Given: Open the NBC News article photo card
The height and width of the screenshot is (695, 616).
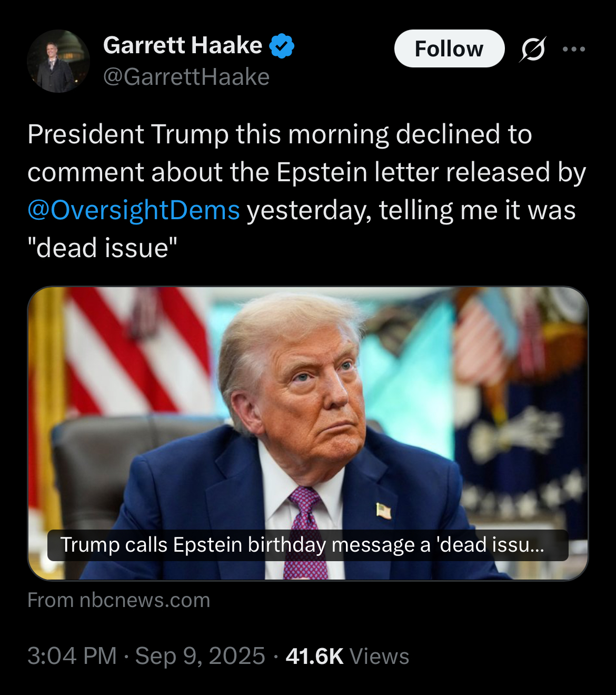Looking at the screenshot, I should [x=308, y=433].
